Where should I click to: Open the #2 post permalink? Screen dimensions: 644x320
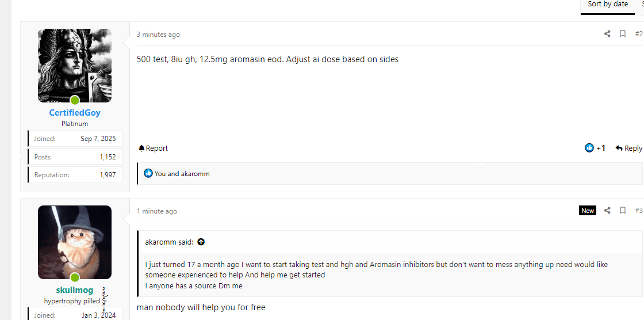pos(639,34)
